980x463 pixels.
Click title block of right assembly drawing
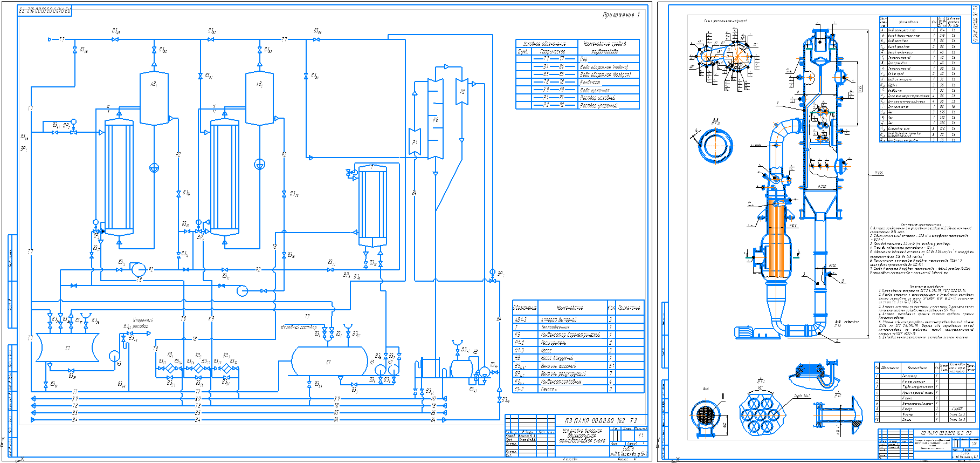[x=928, y=444]
